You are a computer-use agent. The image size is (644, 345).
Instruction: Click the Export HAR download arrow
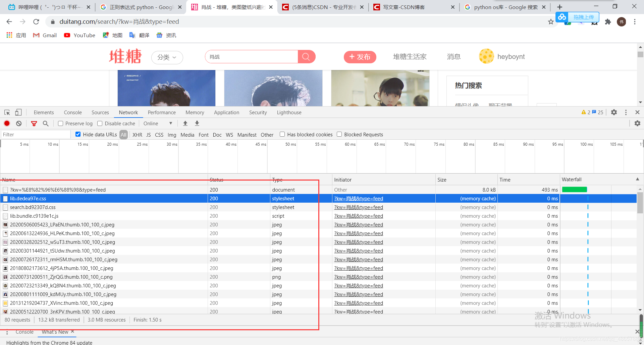coord(197,123)
